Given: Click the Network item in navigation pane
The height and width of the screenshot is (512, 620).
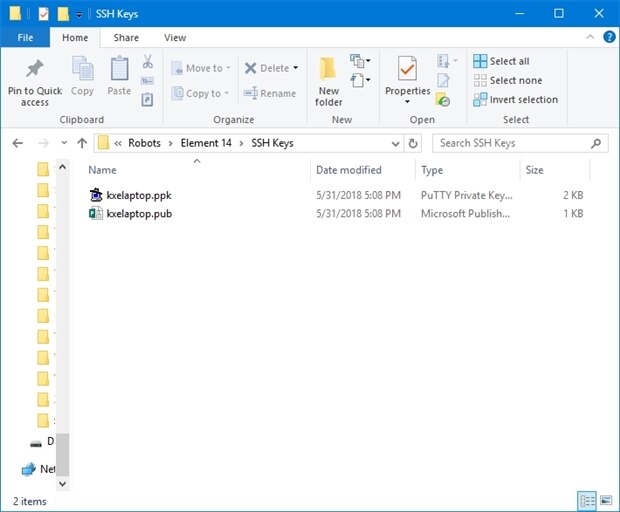Looking at the screenshot, I should [38, 469].
